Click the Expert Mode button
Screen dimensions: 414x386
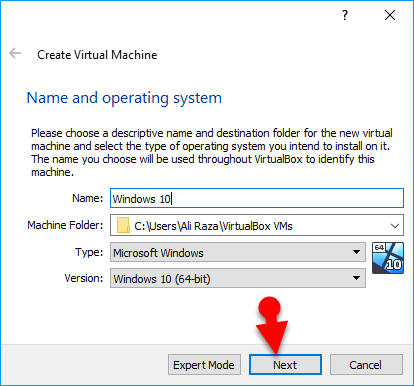point(204,365)
